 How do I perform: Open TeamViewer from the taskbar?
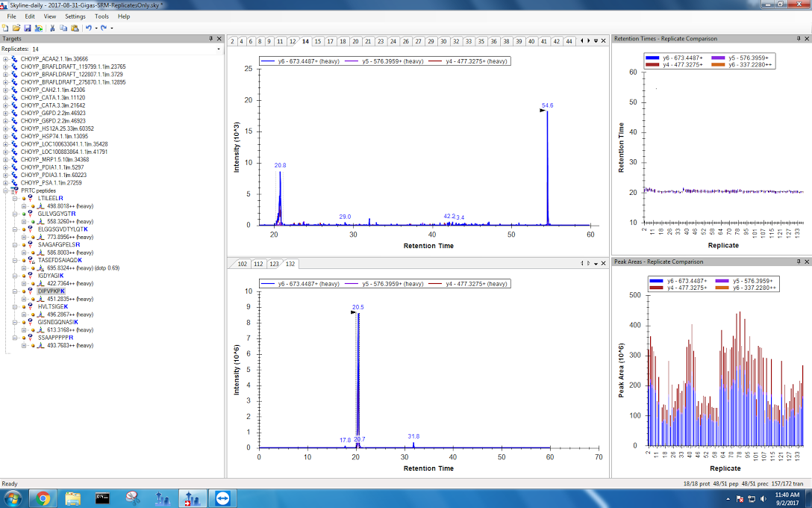[222, 498]
